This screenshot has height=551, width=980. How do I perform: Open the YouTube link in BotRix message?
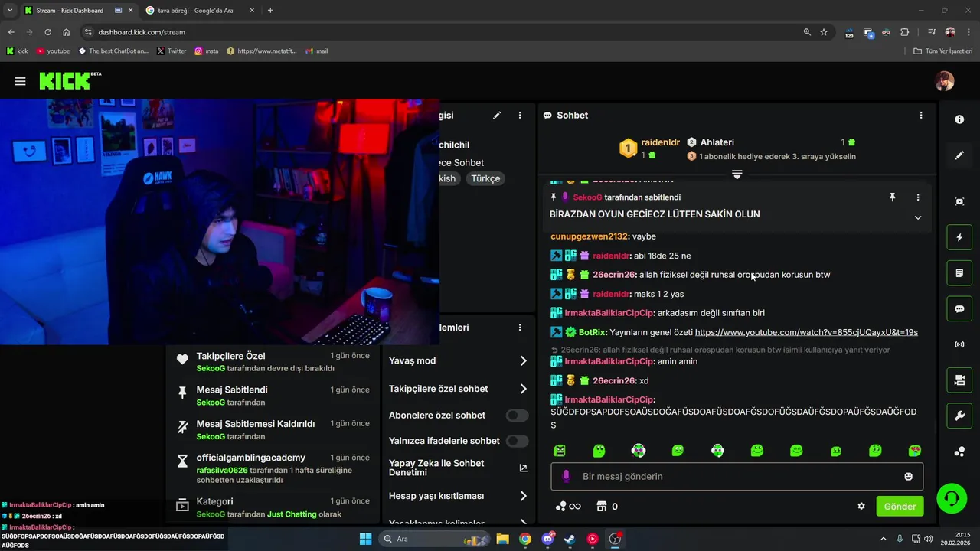tap(806, 332)
